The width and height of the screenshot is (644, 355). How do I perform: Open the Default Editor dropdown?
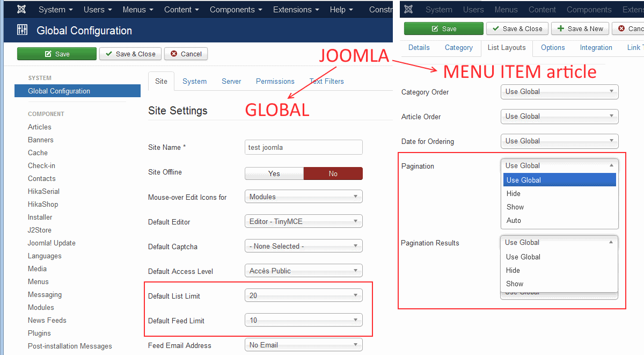304,221
